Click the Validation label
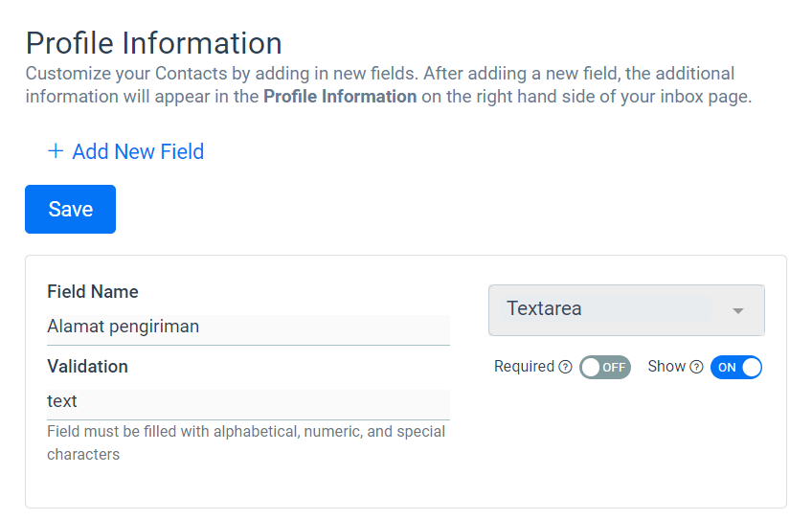This screenshot has width=812, height=520. [87, 367]
